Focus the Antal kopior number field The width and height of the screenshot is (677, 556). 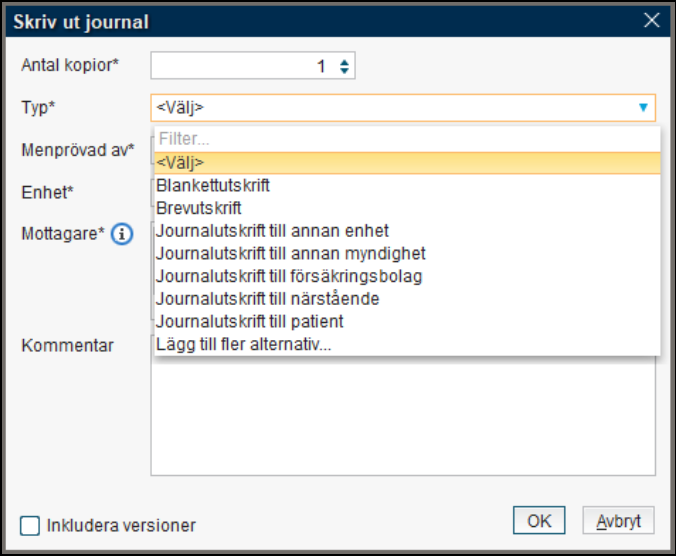(240, 66)
